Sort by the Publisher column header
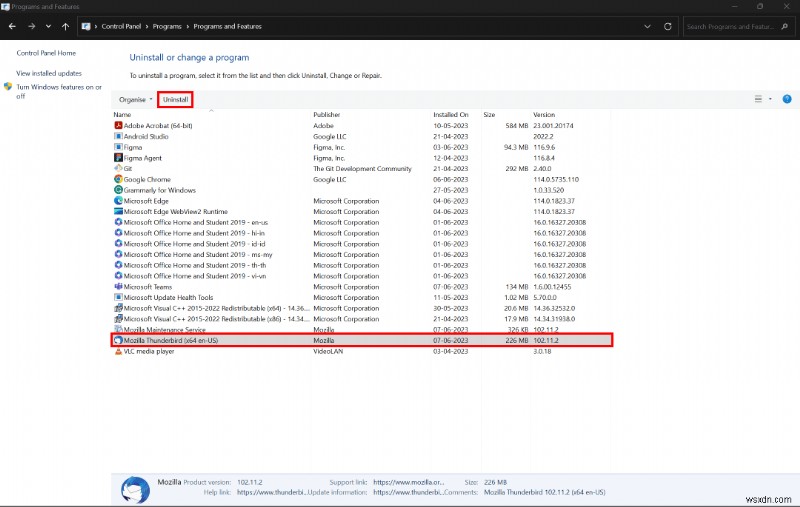This screenshot has height=507, width=800. 327,115
